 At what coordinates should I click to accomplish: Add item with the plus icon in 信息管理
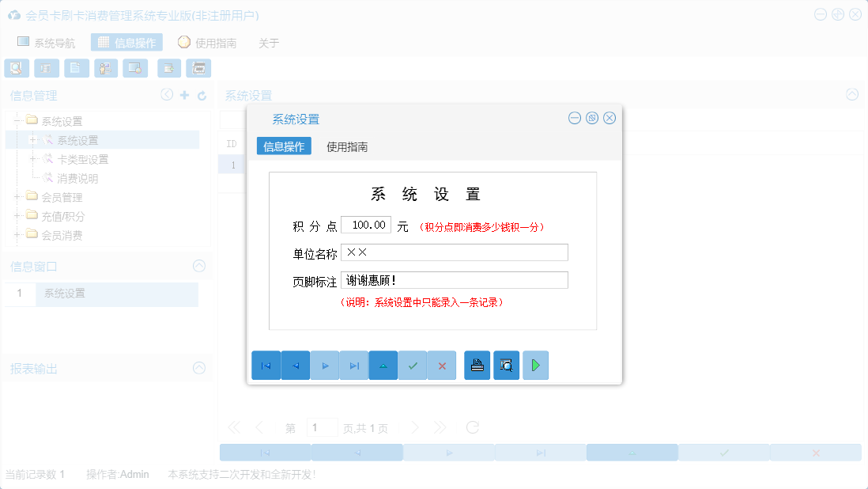184,95
